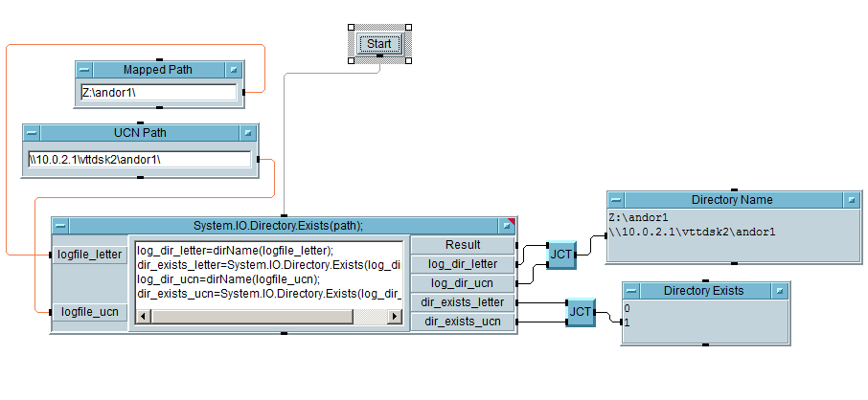The height and width of the screenshot is (400, 868).
Task: Select the logfile_ucn input terminal
Action: tap(91, 311)
